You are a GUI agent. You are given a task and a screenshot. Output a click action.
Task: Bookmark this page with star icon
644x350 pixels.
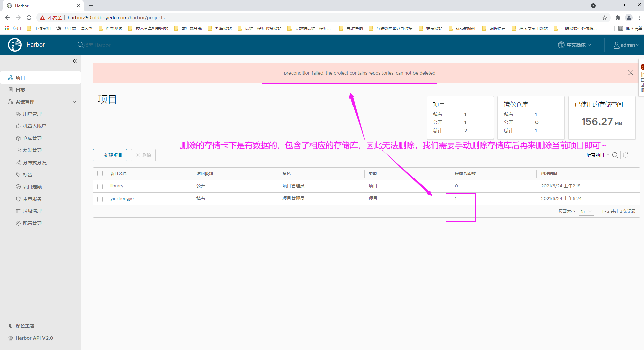[x=604, y=18]
